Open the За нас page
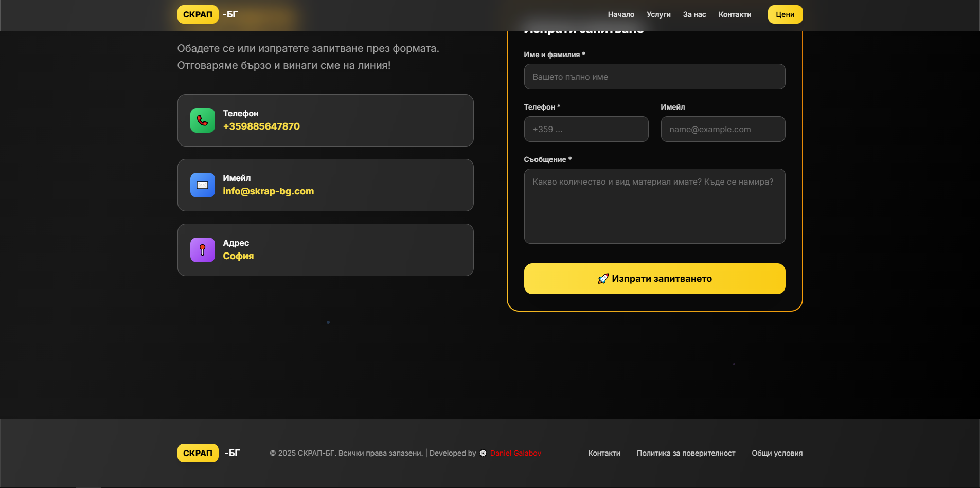Image resolution: width=980 pixels, height=488 pixels. (x=694, y=14)
